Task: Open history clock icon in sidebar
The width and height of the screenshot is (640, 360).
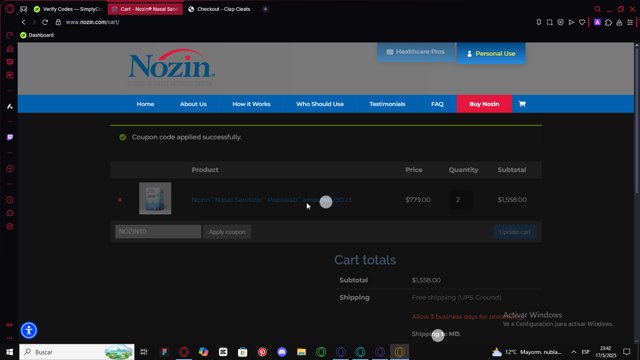Action: pos(10,200)
